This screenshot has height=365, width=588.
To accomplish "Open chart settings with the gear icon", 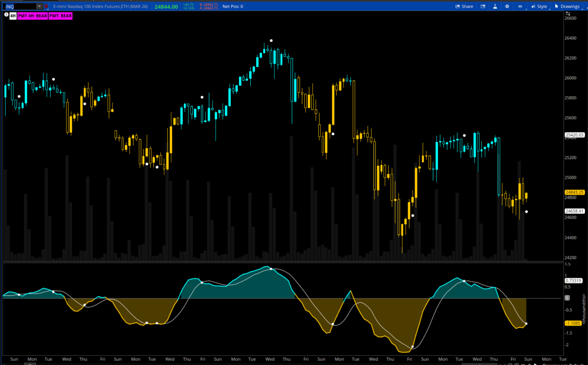I will pos(507,6).
